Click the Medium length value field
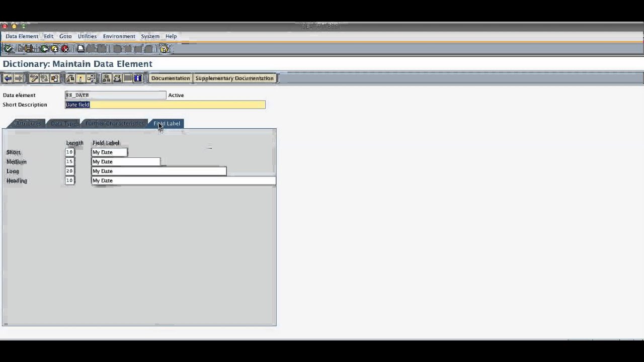644x362 pixels. 69,162
